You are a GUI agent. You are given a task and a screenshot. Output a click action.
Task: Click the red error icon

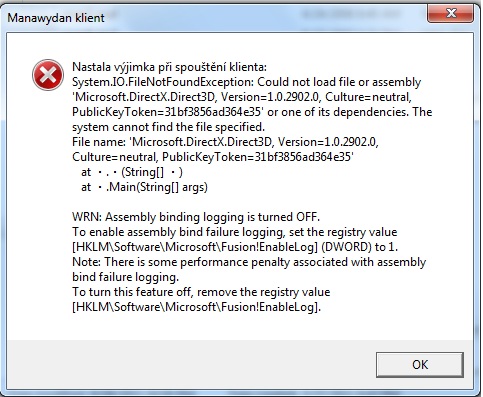tap(48, 75)
